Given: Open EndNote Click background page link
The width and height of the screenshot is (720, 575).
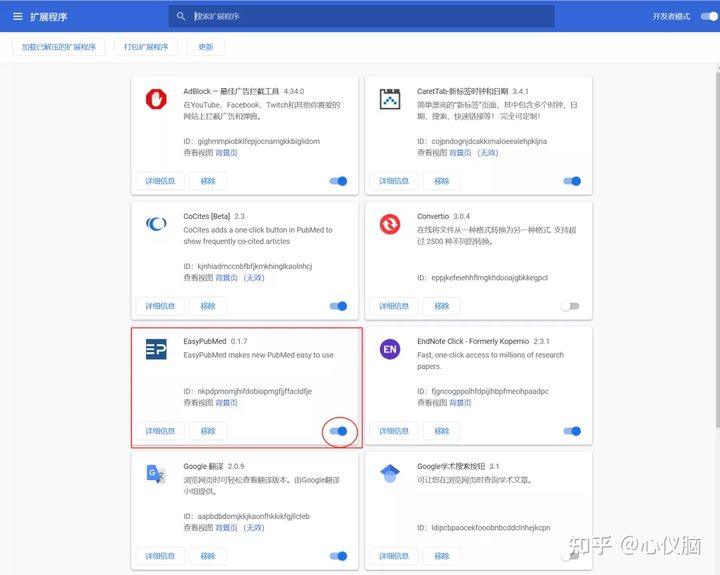Looking at the screenshot, I should coord(460,403).
